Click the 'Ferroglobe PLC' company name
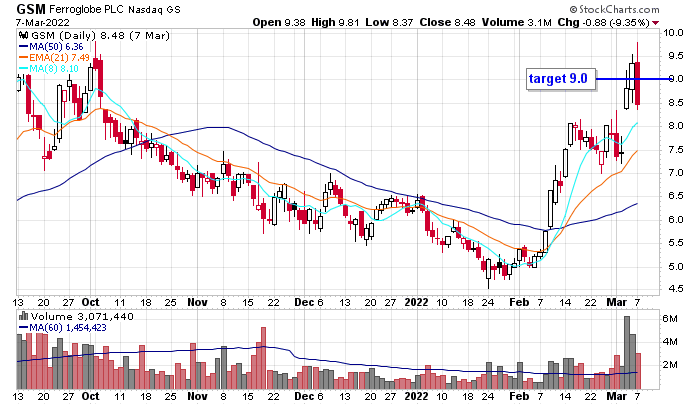This screenshot has width=700, height=405. (87, 9)
